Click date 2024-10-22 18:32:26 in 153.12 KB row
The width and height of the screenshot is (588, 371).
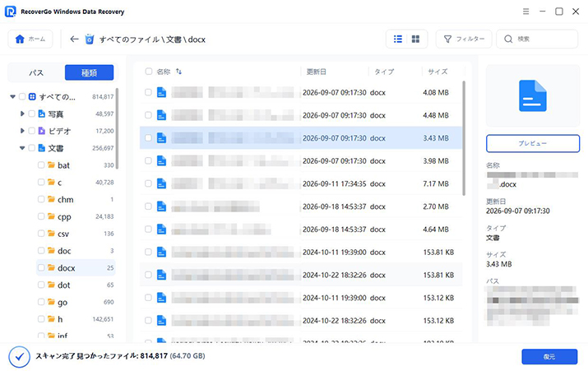335,321
